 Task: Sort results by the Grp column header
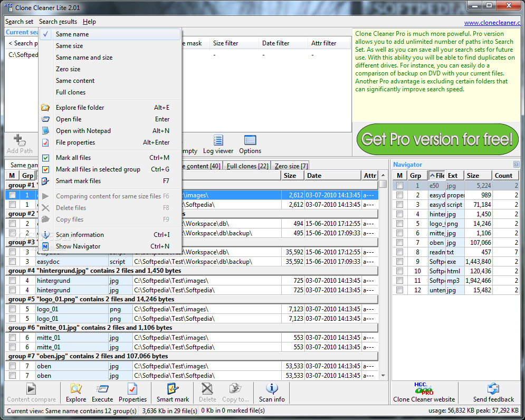pyautogui.click(x=27, y=176)
